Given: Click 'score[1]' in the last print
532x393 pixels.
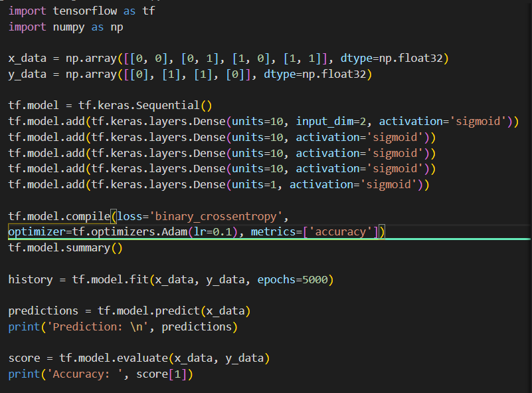Looking at the screenshot, I should (x=161, y=374).
